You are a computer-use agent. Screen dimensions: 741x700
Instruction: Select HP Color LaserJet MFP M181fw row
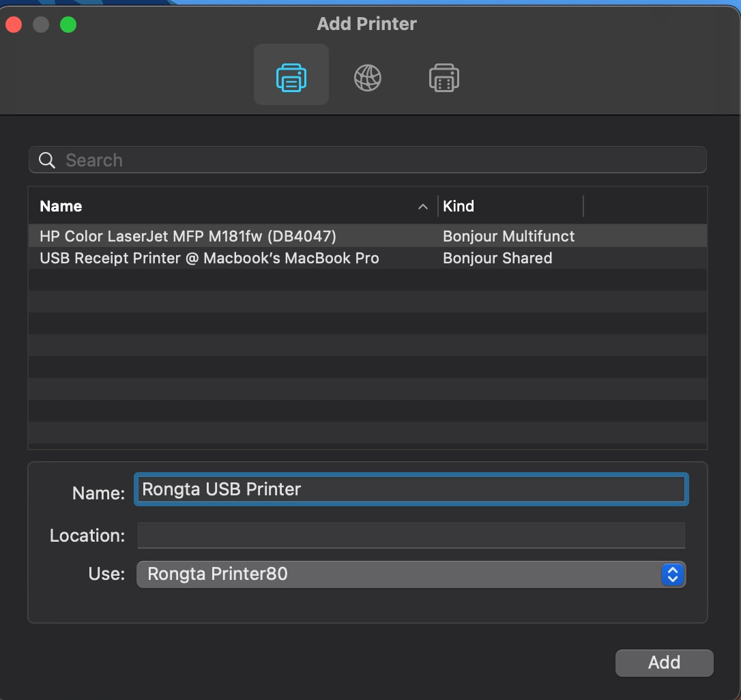pos(368,236)
